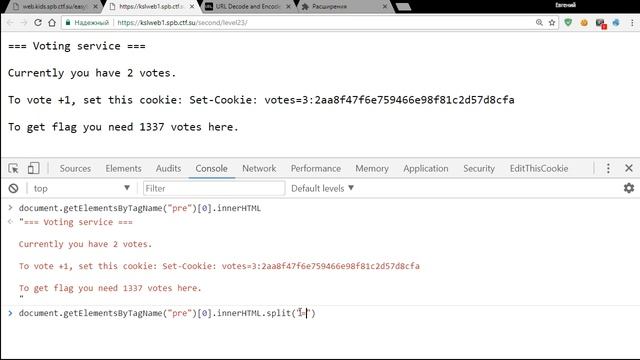Viewport: 640px width, 360px height.
Task: Switch to the Elements tab
Action: [x=123, y=168]
